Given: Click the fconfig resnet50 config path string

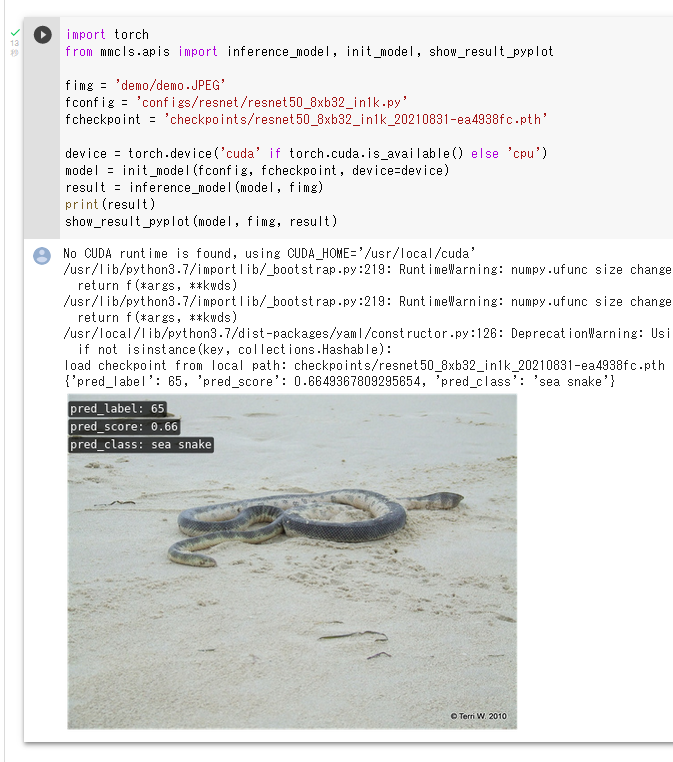Looking at the screenshot, I should point(272,103).
